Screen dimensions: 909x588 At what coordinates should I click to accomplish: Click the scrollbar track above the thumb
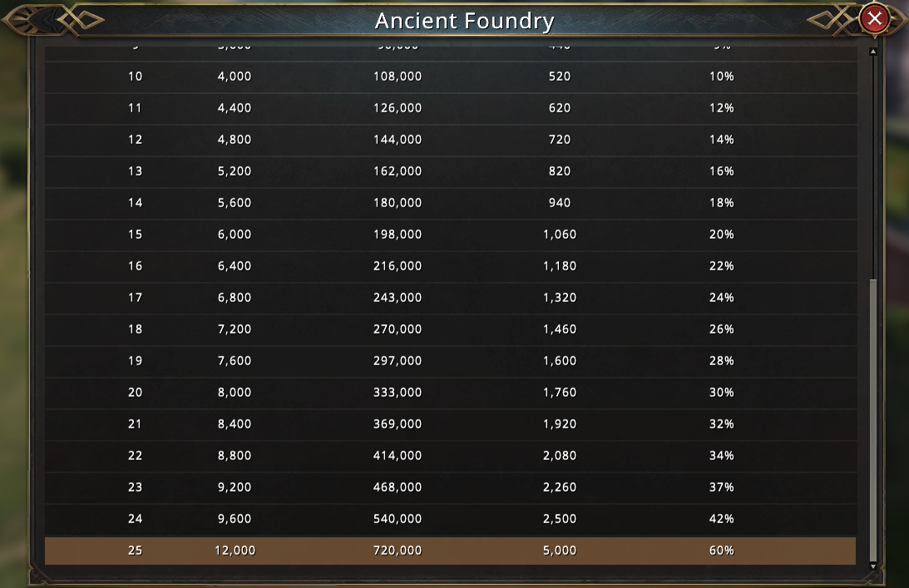pos(873,168)
